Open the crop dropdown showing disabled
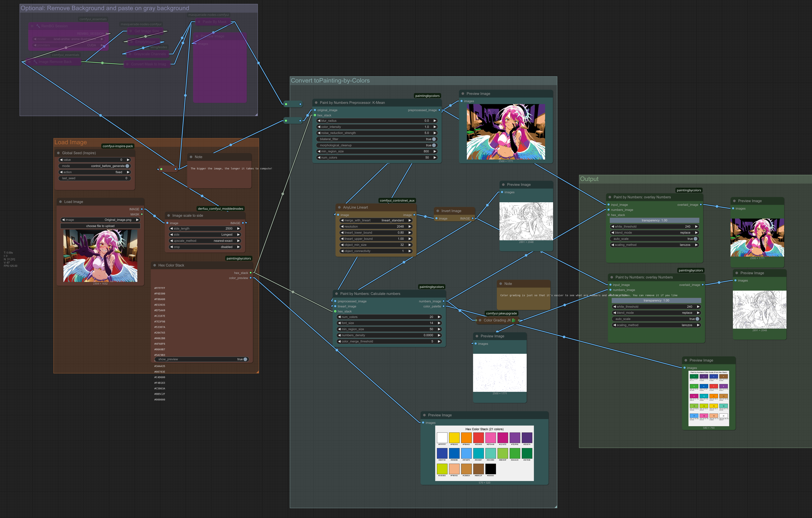This screenshot has height=518, width=812. tap(205, 247)
